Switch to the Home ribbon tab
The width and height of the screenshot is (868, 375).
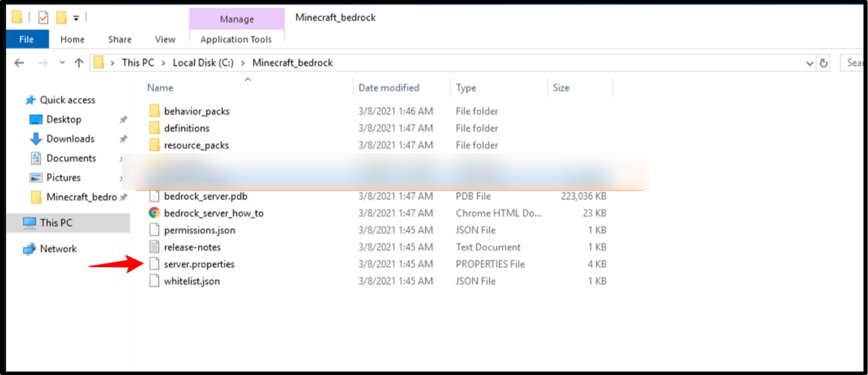click(72, 39)
